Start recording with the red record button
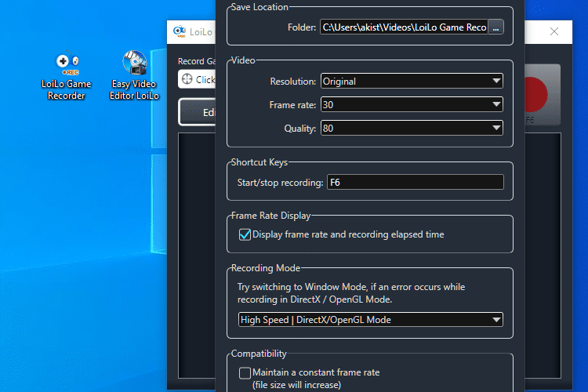588x392 pixels. click(542, 95)
